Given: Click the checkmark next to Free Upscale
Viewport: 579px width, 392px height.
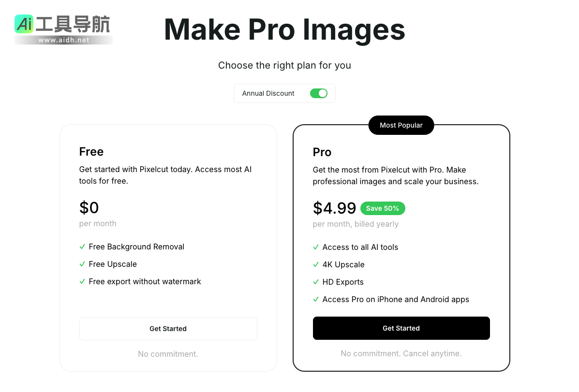Looking at the screenshot, I should [x=82, y=264].
